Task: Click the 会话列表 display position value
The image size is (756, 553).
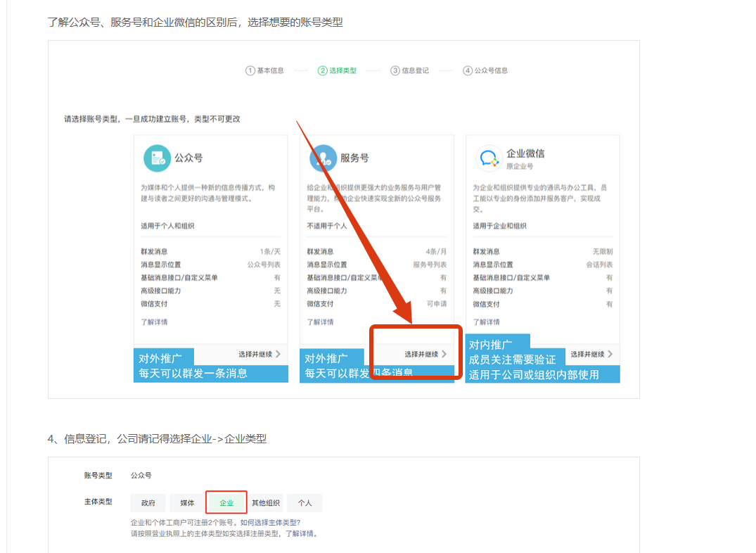Action: [x=599, y=265]
